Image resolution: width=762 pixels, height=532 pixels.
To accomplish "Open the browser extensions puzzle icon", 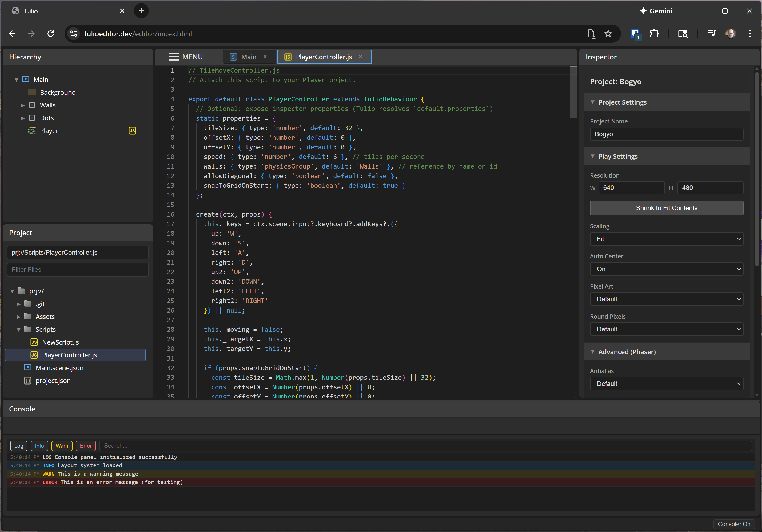I will point(654,34).
